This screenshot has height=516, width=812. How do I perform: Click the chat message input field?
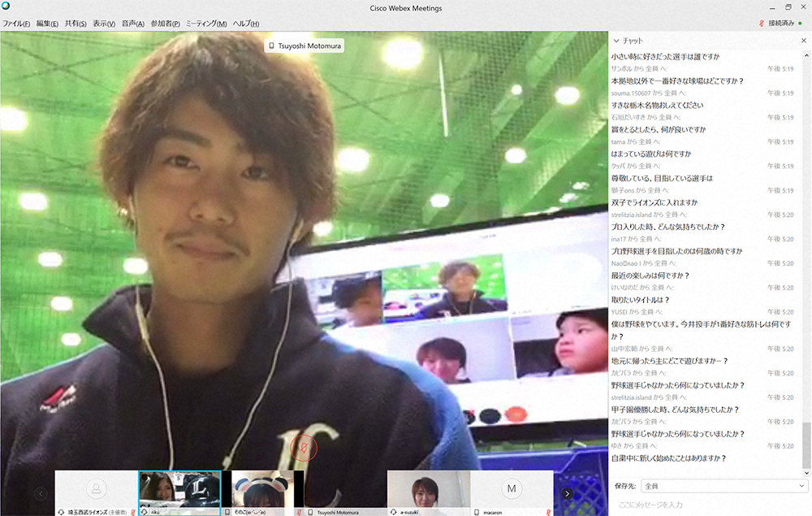(x=706, y=505)
